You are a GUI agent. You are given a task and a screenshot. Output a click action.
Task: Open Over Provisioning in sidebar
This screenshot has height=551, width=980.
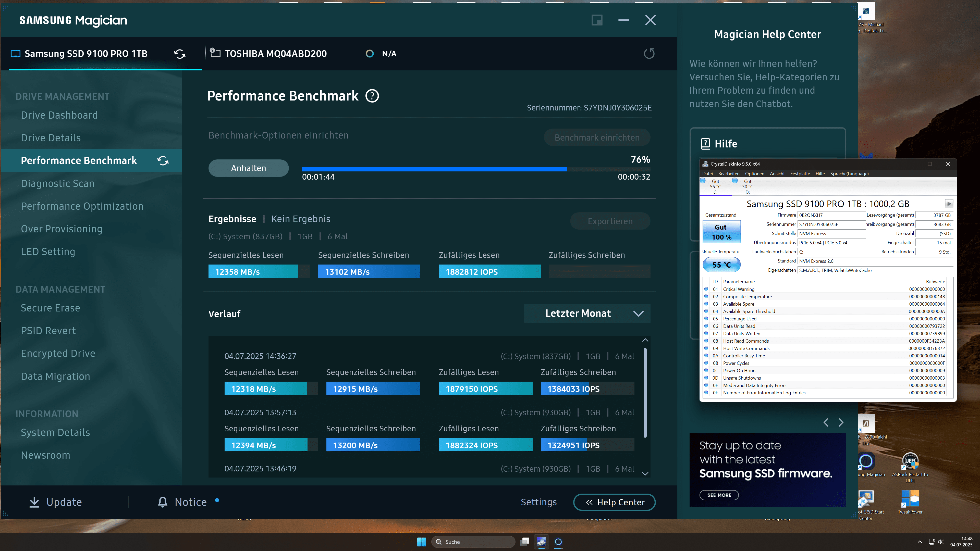click(x=62, y=229)
